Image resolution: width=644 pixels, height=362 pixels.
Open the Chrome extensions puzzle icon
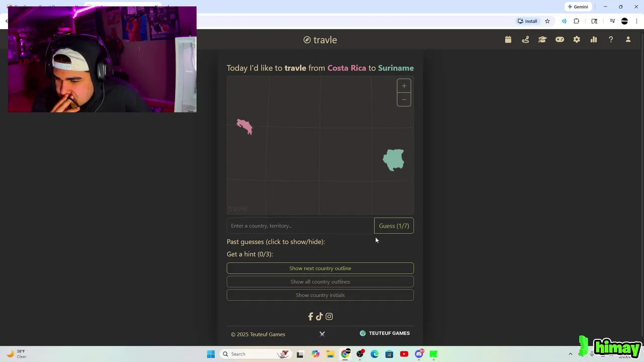[x=577, y=21]
